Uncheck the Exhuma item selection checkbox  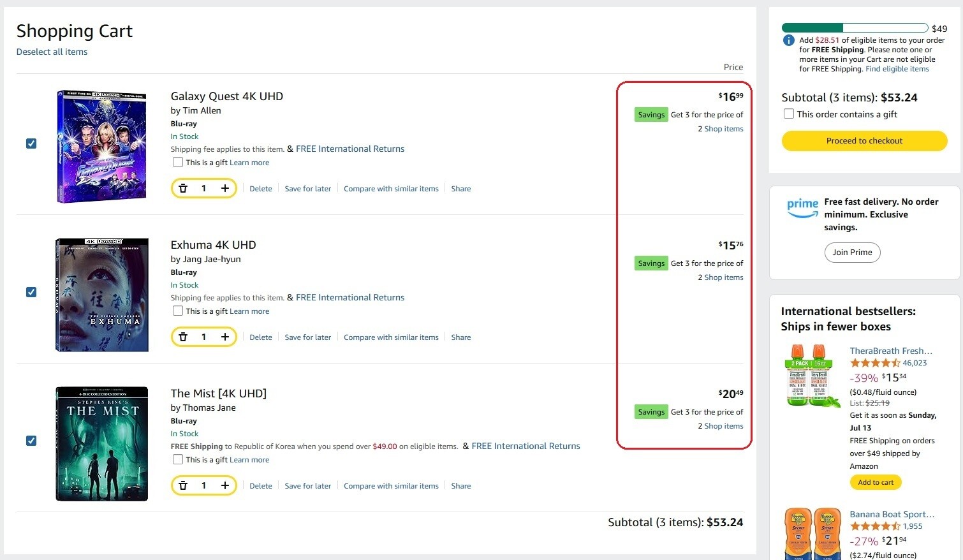(31, 292)
